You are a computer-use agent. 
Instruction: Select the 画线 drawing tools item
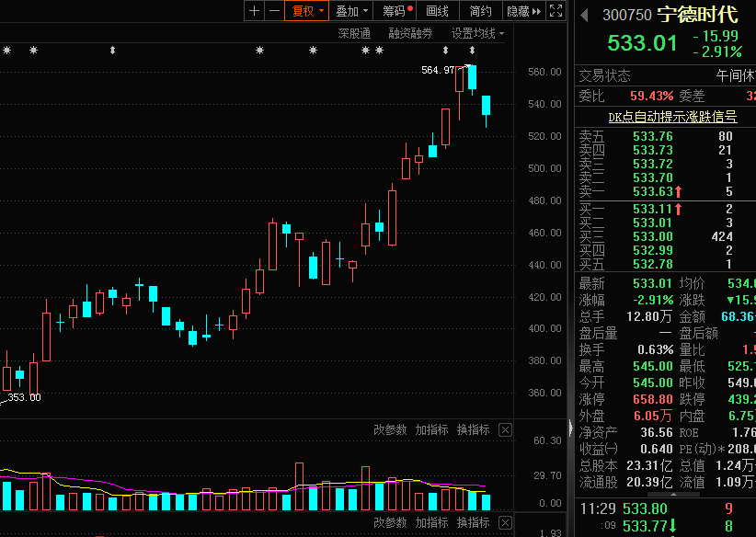[x=438, y=11]
